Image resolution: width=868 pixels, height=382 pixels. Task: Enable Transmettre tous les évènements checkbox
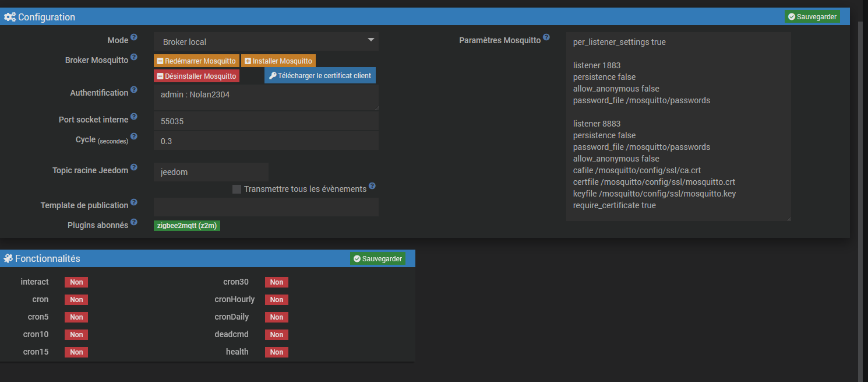coord(237,189)
